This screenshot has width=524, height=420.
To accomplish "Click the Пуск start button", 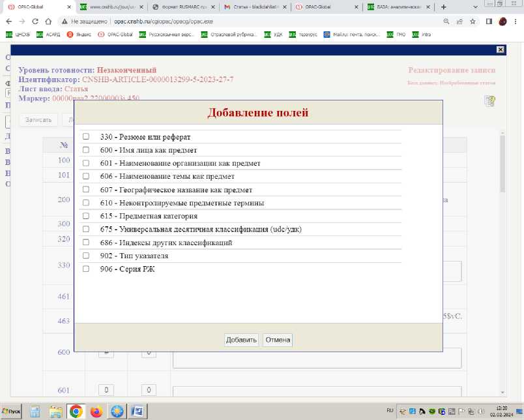I will (x=11, y=412).
